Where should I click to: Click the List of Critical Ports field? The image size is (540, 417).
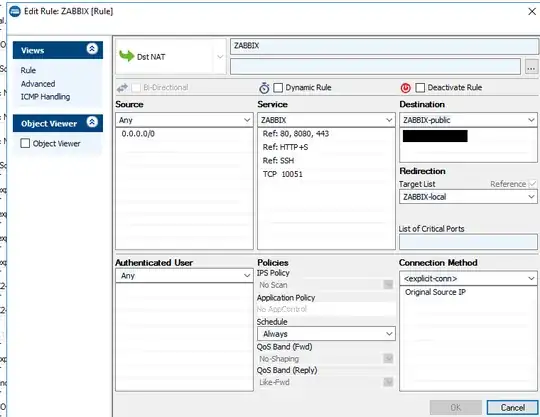tap(468, 242)
